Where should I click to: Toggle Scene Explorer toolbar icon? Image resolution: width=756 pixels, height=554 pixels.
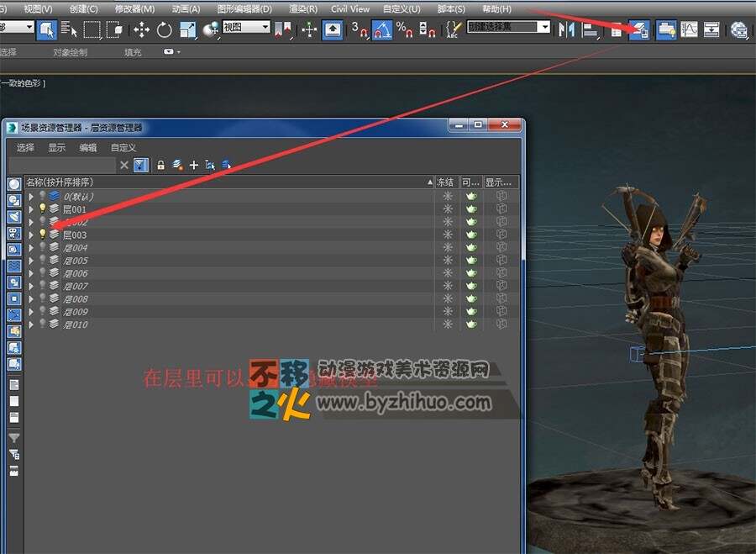click(x=617, y=30)
